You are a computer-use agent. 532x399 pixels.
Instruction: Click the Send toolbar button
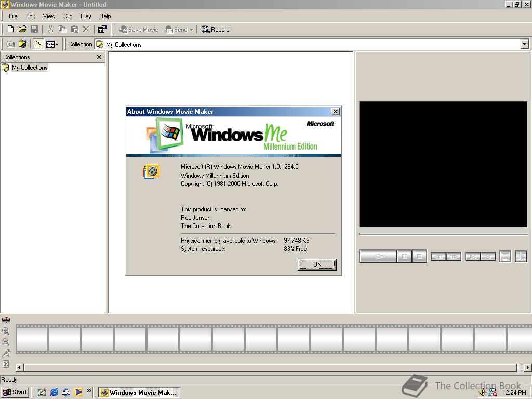tap(176, 30)
